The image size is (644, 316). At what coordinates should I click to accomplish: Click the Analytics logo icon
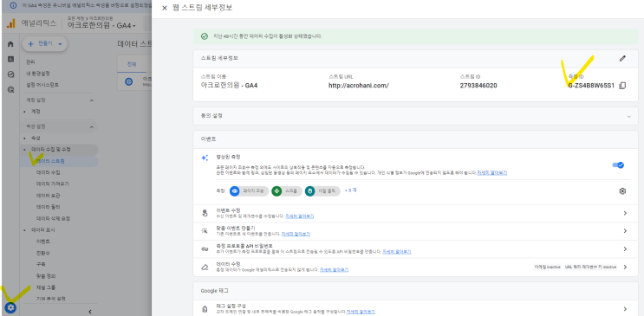[10, 23]
